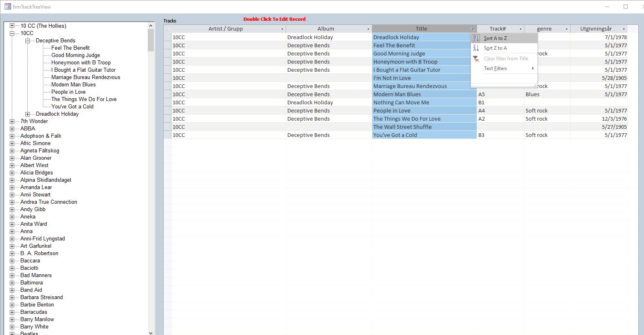
Task: Click the Sort A to Z icon
Action: [x=475, y=38]
